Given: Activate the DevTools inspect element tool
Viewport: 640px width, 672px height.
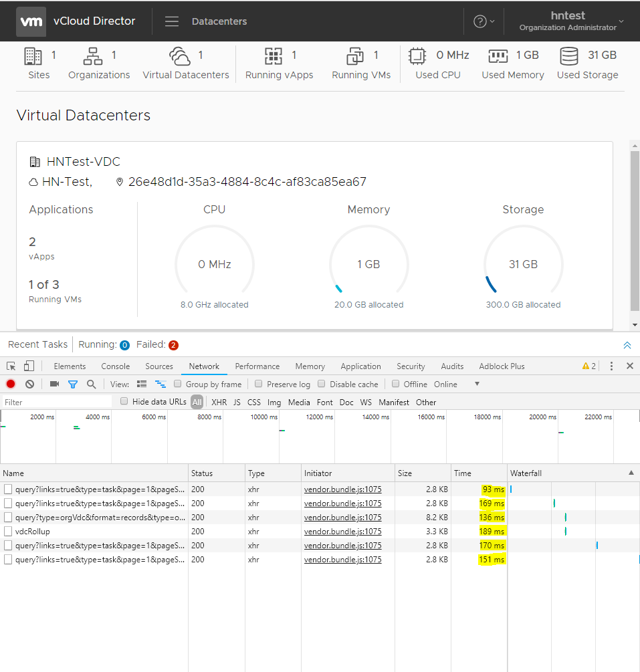Looking at the screenshot, I should [11, 366].
